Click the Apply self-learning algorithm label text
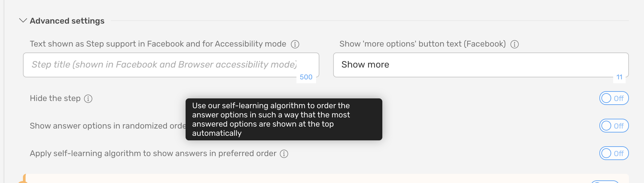 153,153
